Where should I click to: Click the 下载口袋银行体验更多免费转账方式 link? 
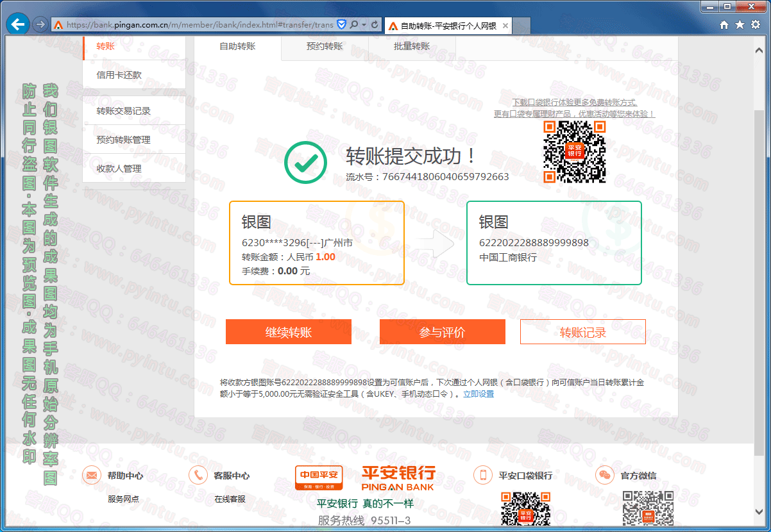(574, 103)
